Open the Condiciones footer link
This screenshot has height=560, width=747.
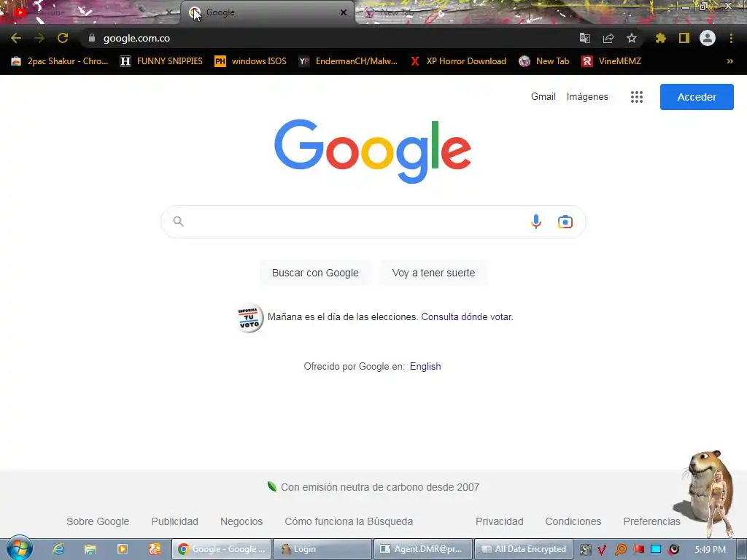pyautogui.click(x=573, y=521)
